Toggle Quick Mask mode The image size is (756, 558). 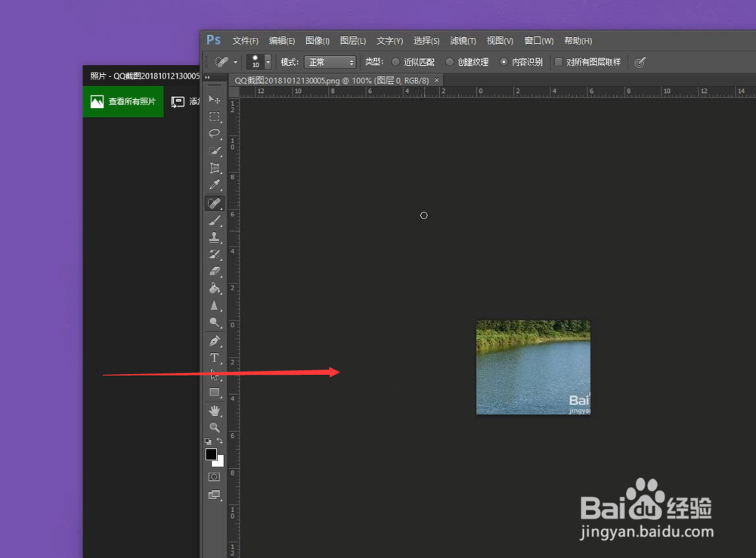click(214, 477)
